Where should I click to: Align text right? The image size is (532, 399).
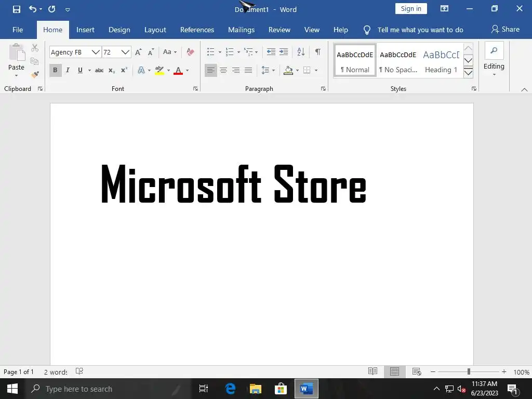[236, 70]
